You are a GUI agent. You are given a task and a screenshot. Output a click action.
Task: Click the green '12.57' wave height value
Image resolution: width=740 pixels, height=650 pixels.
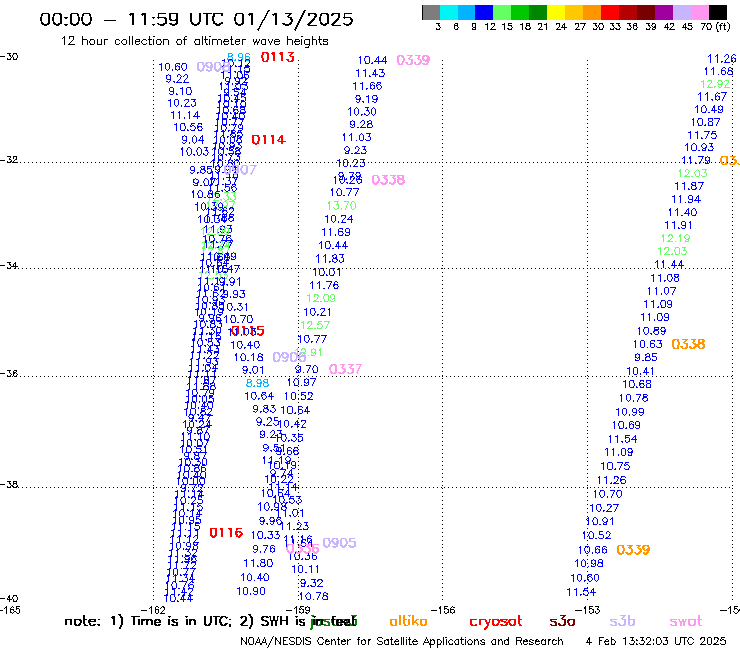tap(315, 325)
